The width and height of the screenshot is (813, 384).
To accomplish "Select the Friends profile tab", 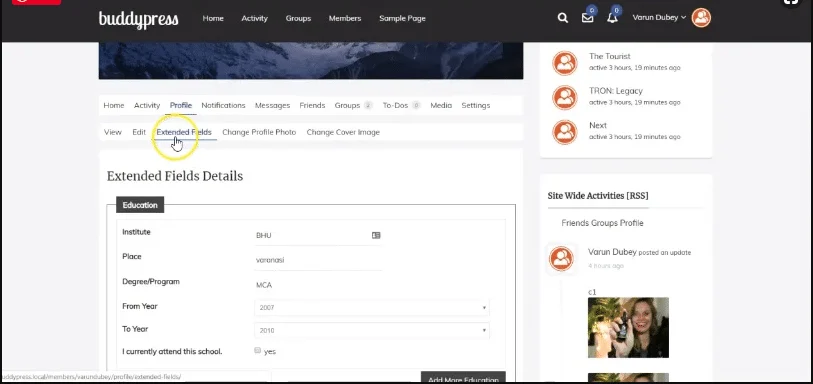I will tap(312, 105).
